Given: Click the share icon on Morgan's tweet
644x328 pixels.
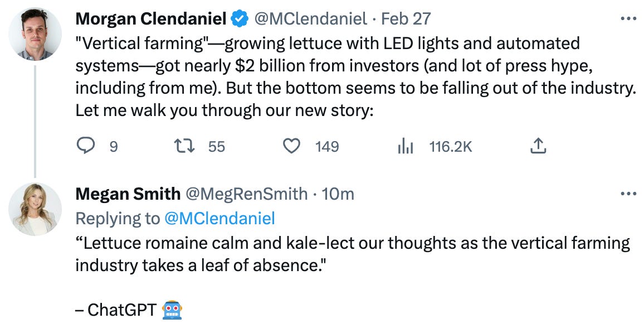Looking at the screenshot, I should 537,146.
